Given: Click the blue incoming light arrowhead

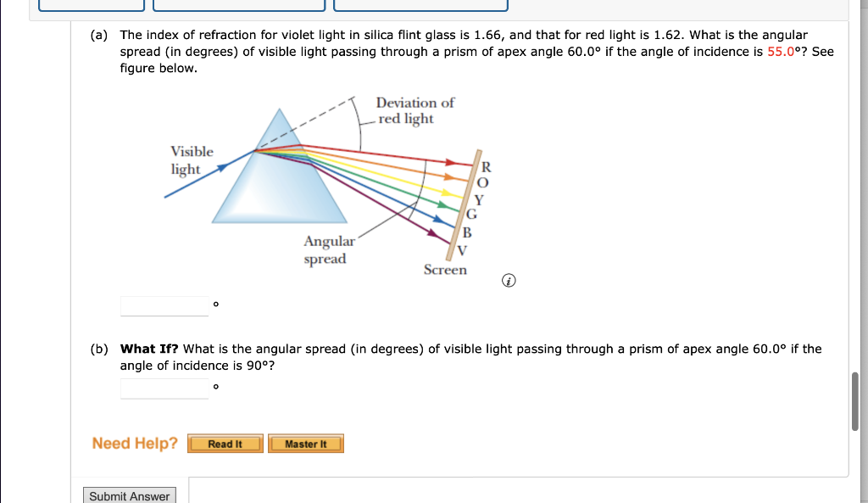Looking at the screenshot, I should point(223,167).
